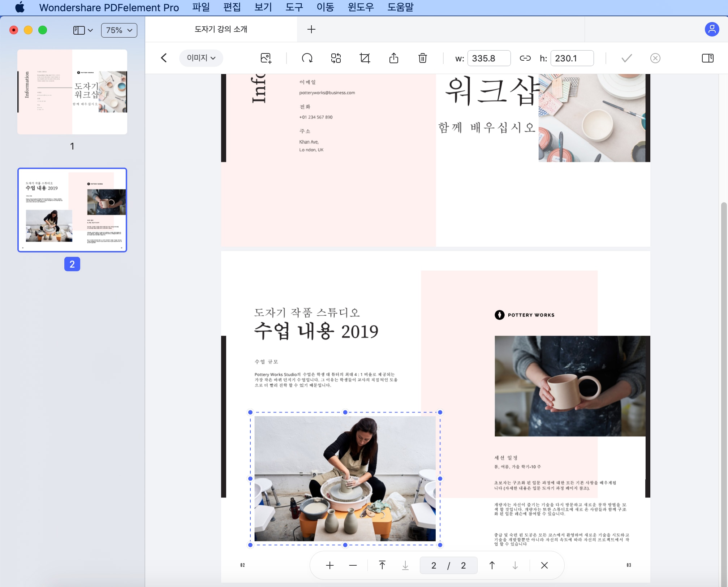
Task: Click the pottery tools photo on page one
Action: click(592, 118)
